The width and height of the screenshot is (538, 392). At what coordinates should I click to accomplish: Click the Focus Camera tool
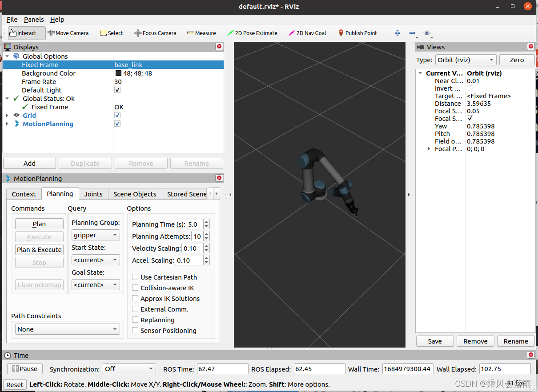[x=155, y=33]
